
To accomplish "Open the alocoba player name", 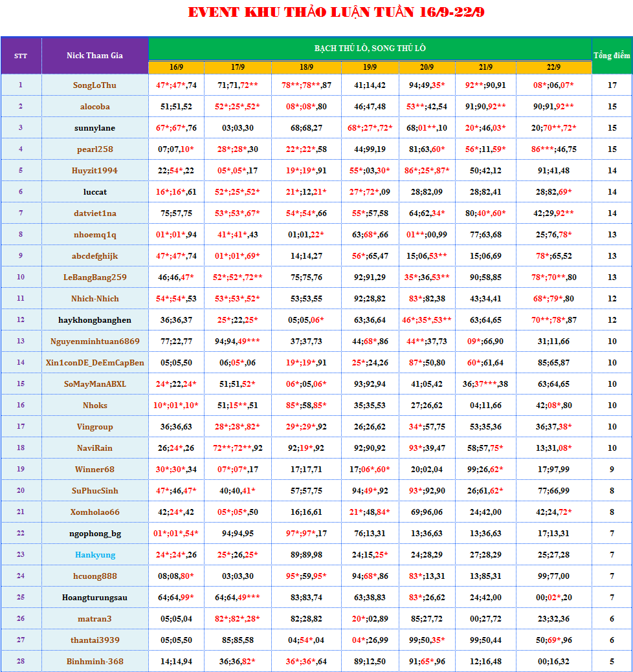I will [x=94, y=106].
